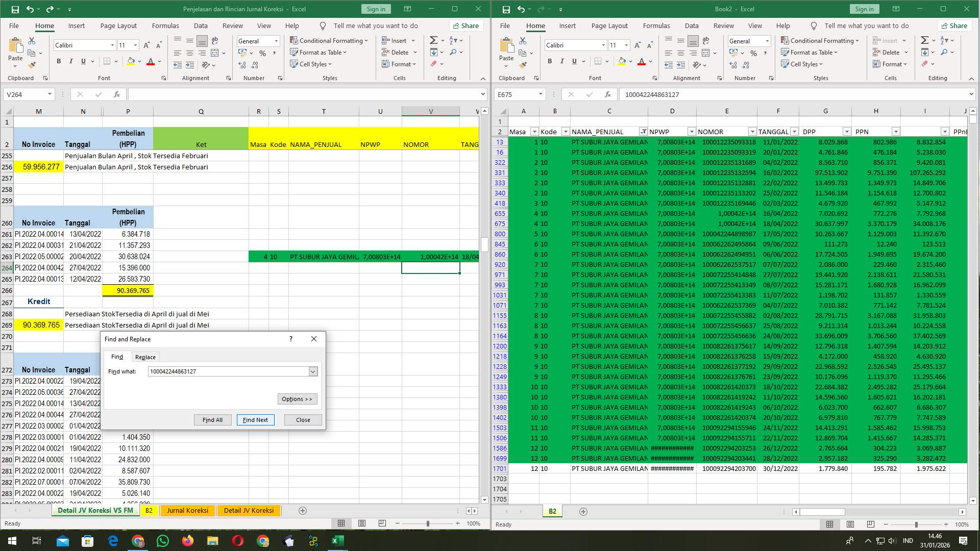Apply bold formatting in the Font group
The height and width of the screenshot is (551, 980).
58,61
